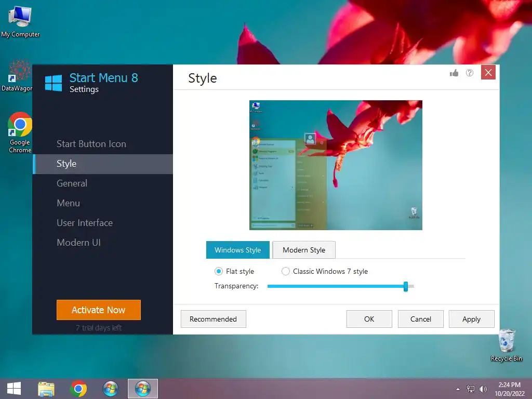Open the User Interface settings page
This screenshot has width=532, height=399.
[103, 223]
